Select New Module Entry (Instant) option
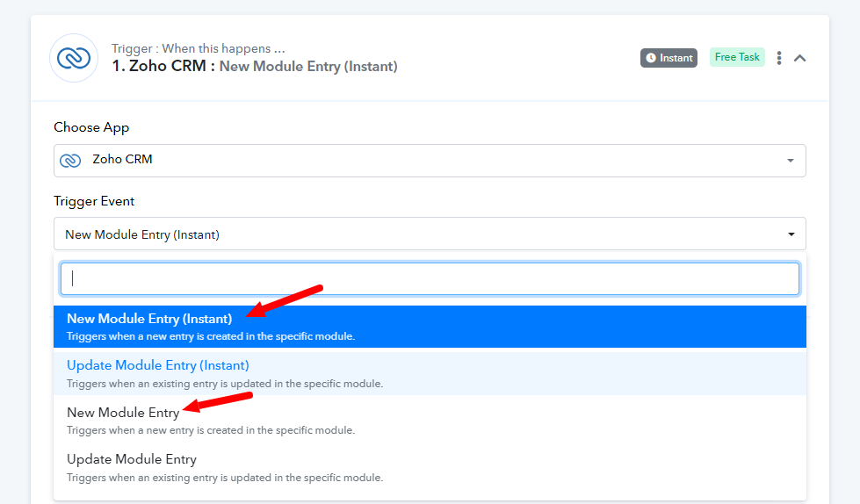Screen dimensions: 860x504 point(430,327)
